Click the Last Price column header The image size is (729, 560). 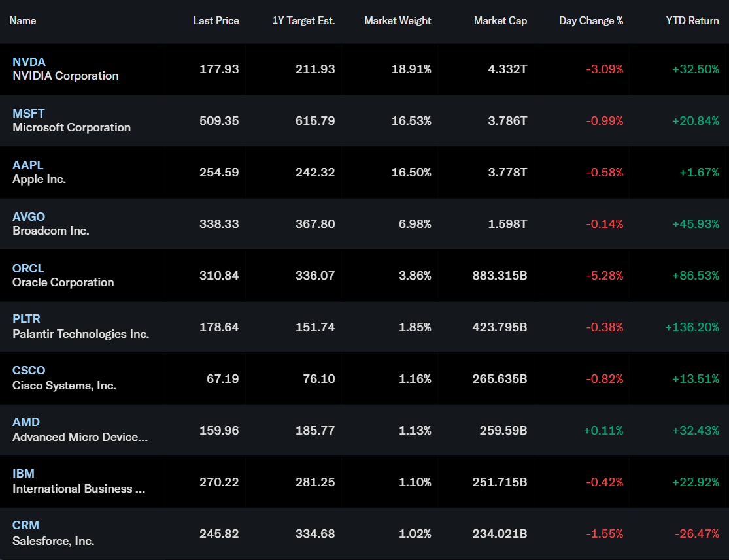tap(216, 20)
